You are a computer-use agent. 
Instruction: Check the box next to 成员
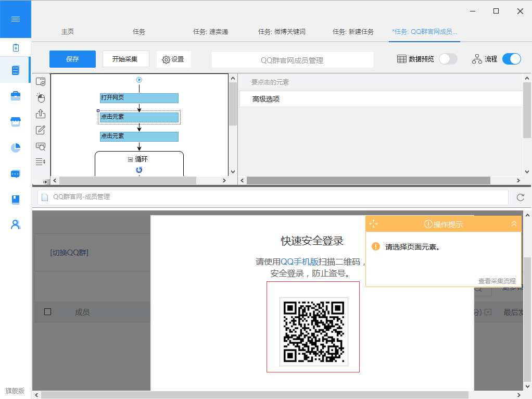(48, 311)
